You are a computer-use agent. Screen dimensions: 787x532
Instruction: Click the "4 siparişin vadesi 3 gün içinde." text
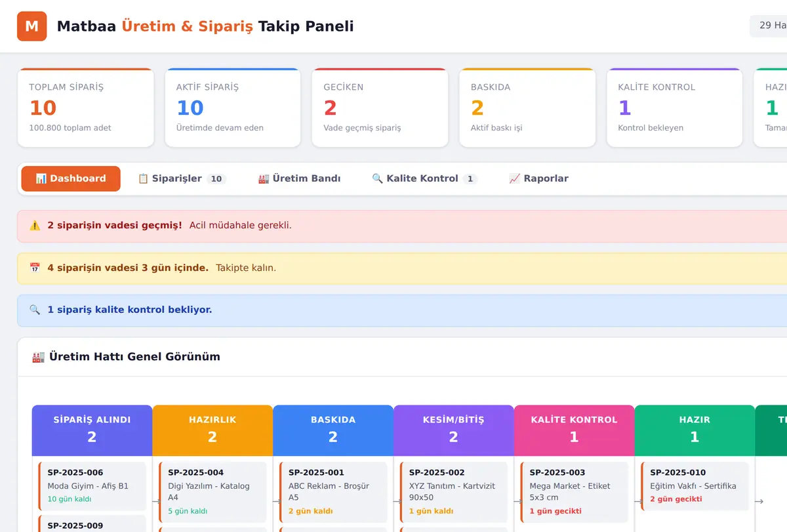tap(128, 268)
